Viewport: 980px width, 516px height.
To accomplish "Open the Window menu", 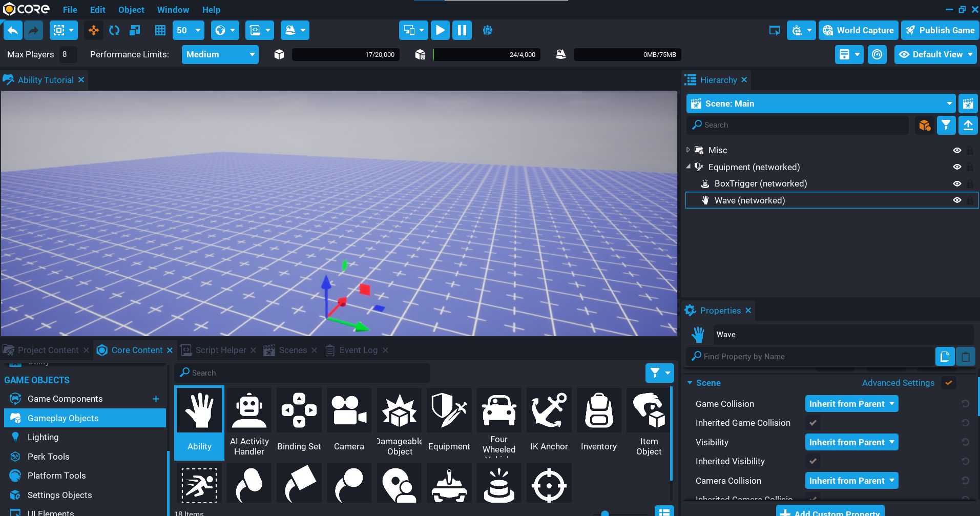I will [173, 10].
